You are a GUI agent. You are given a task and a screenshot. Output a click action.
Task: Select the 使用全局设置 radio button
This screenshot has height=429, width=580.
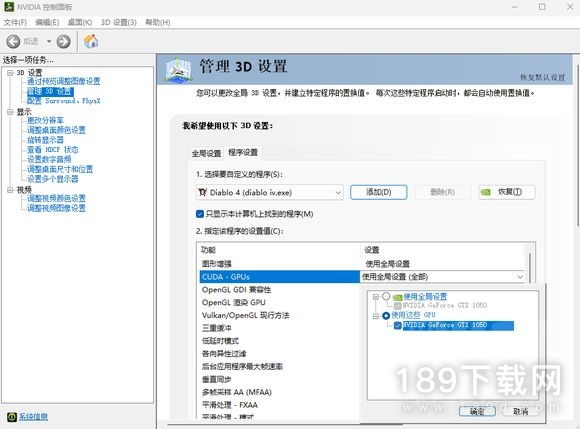click(x=386, y=296)
